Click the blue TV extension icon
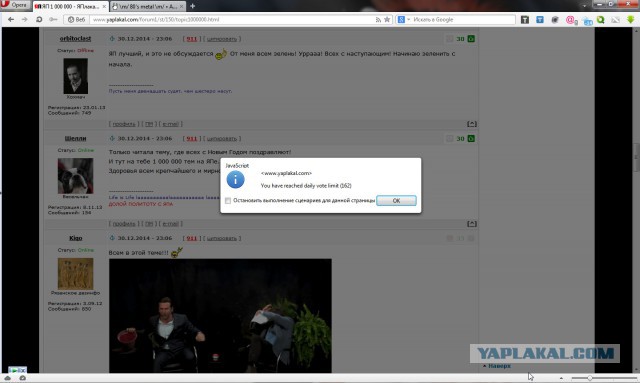This screenshot has height=383, width=640. click(x=587, y=20)
